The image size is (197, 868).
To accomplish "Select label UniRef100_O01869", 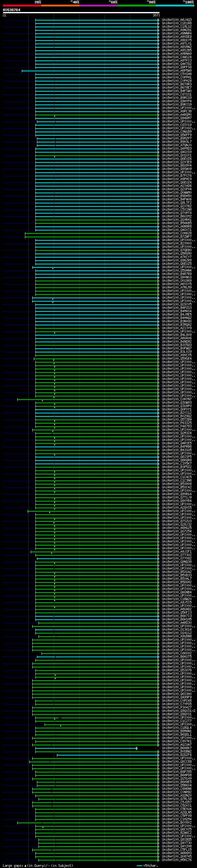I will pos(176,280).
